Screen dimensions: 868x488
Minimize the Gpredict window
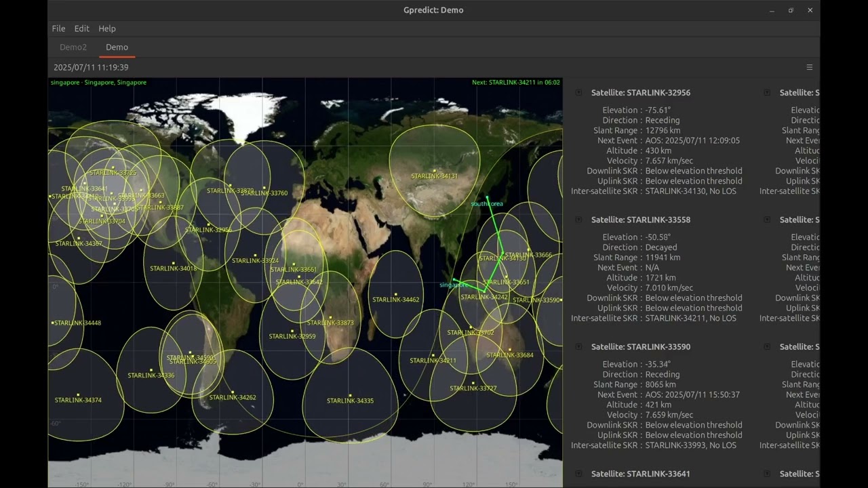click(772, 10)
